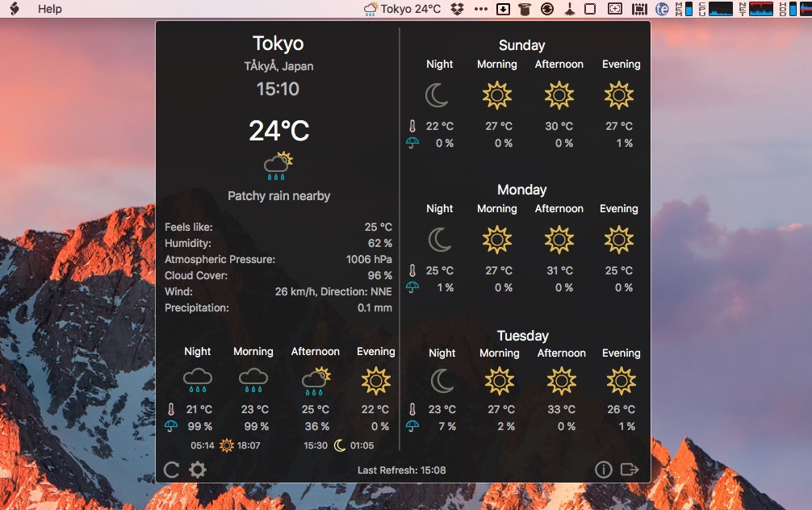Click the moonrise/moonset crescent icon
The width and height of the screenshot is (812, 510).
click(339, 445)
